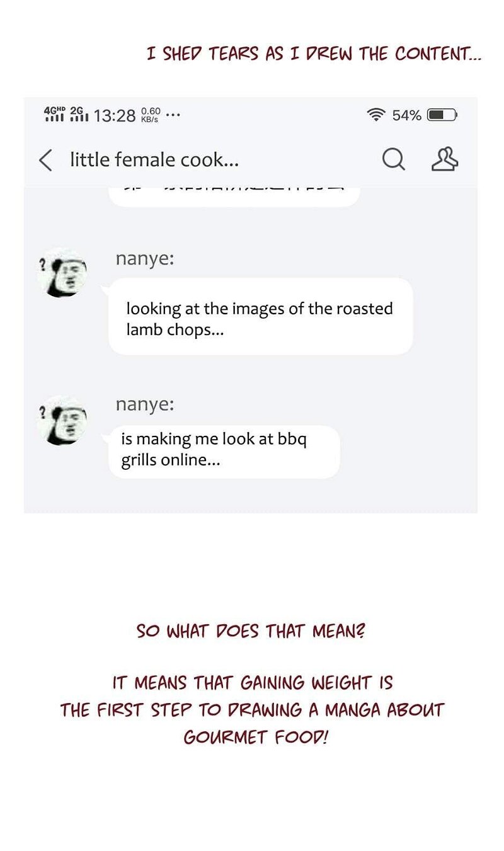Image resolution: width=504 pixels, height=851 pixels.
Task: Tap the back arrow beside chat title
Action: [45, 160]
